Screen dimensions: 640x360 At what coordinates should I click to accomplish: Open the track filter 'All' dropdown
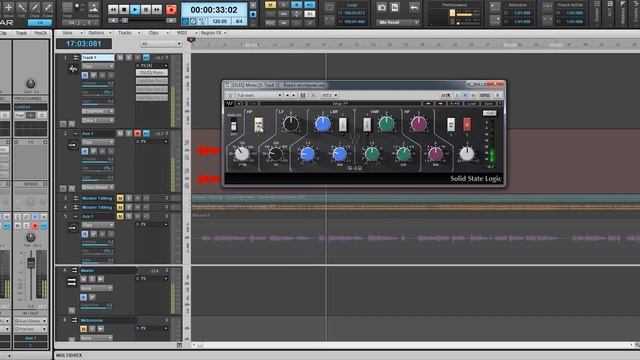coord(160,44)
